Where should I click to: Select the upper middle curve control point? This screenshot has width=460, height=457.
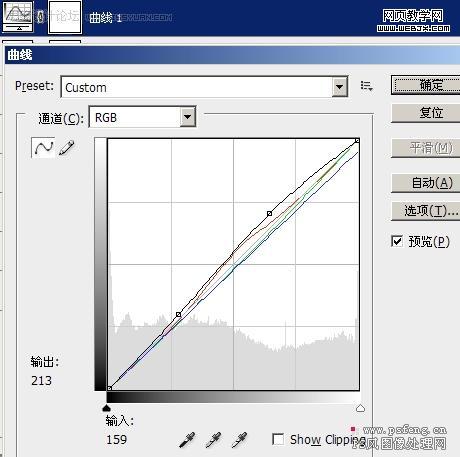coord(269,213)
